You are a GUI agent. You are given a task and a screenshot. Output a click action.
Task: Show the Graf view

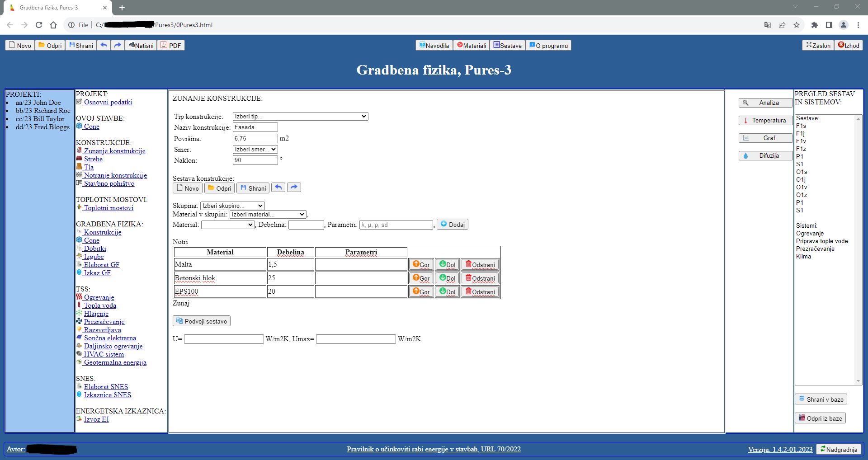tap(765, 138)
